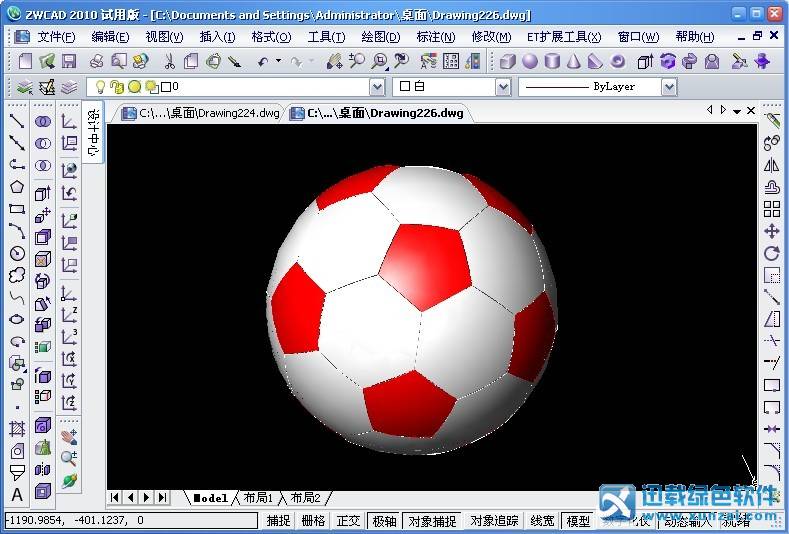Select the Rectangle draw tool
The width and height of the screenshot is (789, 534).
click(17, 209)
